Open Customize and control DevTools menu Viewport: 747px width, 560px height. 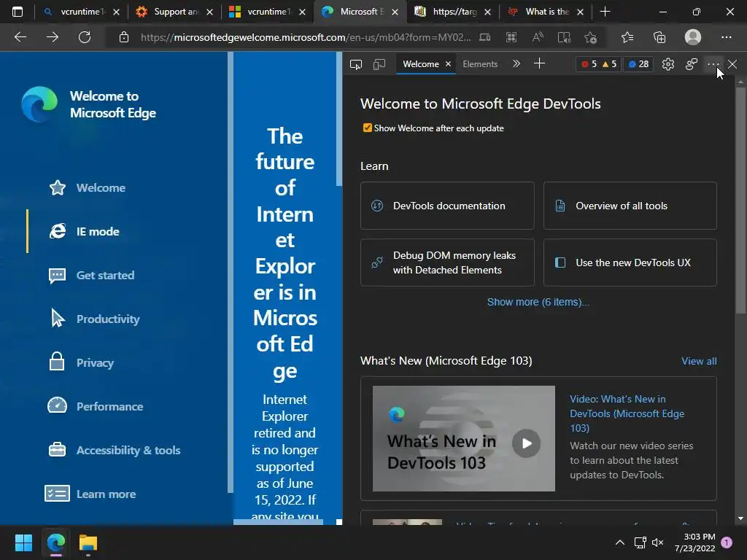[713, 64]
